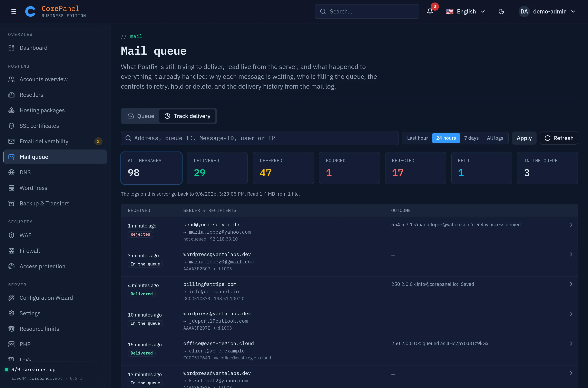Screen dimensions: 588x388
Task: Open WordPress management
Action: (55, 188)
